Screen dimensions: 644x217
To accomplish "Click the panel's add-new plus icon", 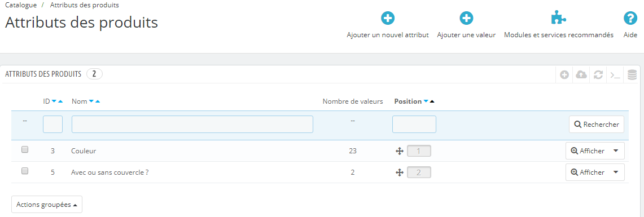I will (564, 74).
